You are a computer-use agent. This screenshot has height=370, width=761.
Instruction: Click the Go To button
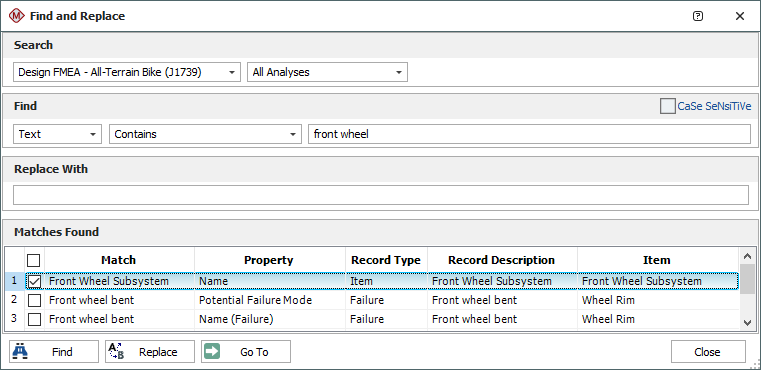246,352
